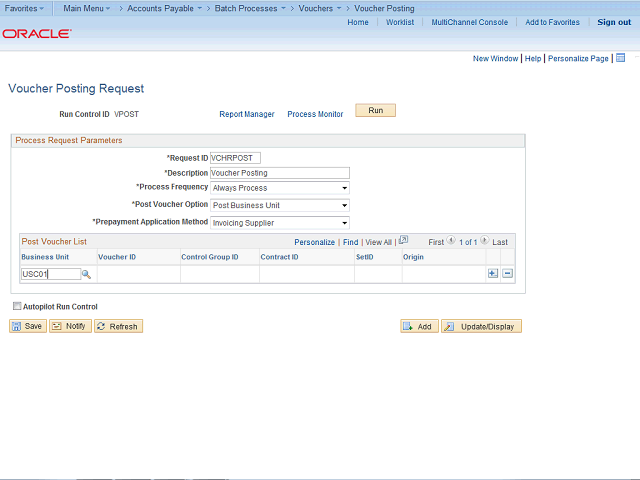The width and height of the screenshot is (640, 480).
Task: Click Personalize link in Post Voucher List
Action: point(314,242)
